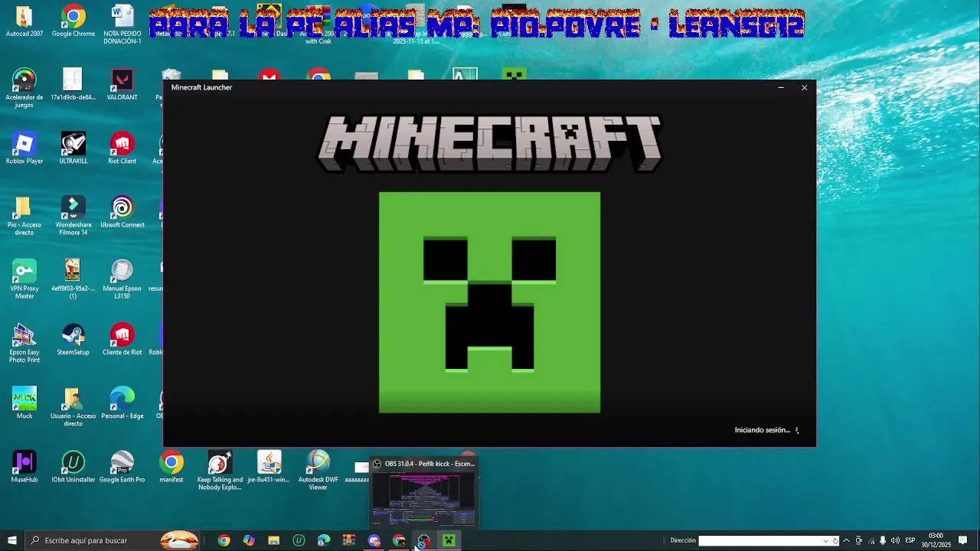The width and height of the screenshot is (980, 551).
Task: Show hidden system tray icons
Action: [x=846, y=540]
